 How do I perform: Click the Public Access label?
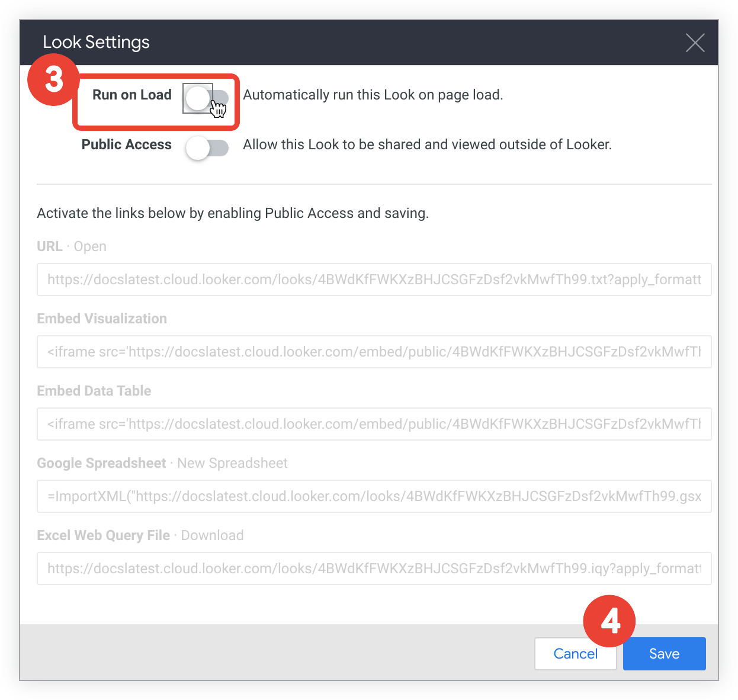[x=126, y=145]
